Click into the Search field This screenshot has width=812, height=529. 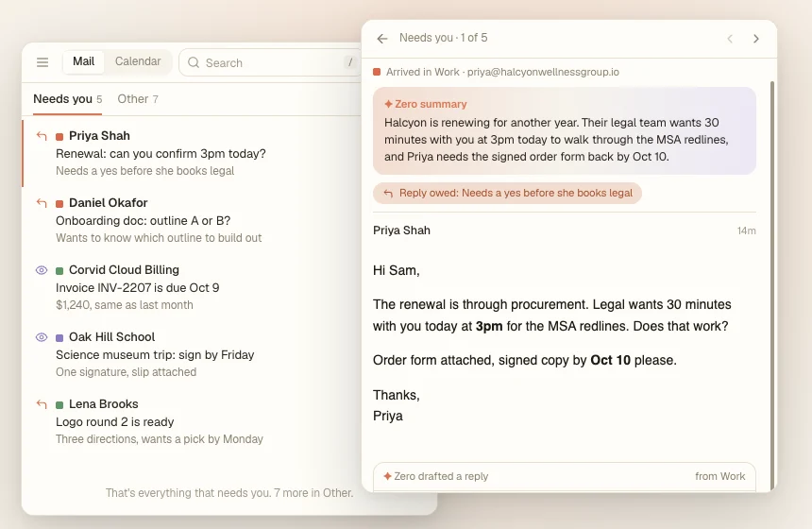point(270,62)
